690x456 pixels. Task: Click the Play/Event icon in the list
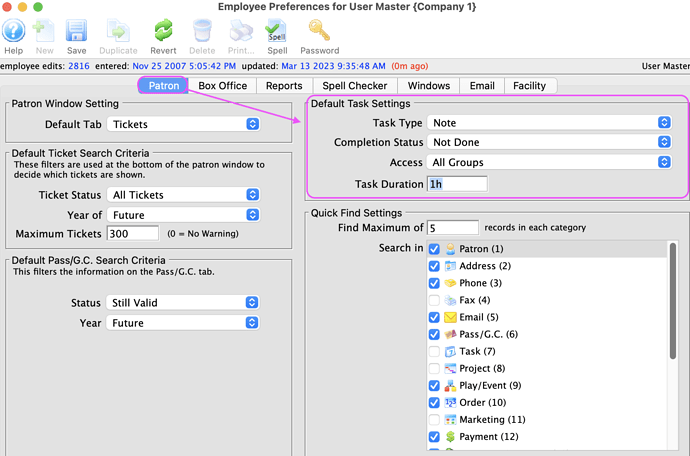pyautogui.click(x=450, y=386)
